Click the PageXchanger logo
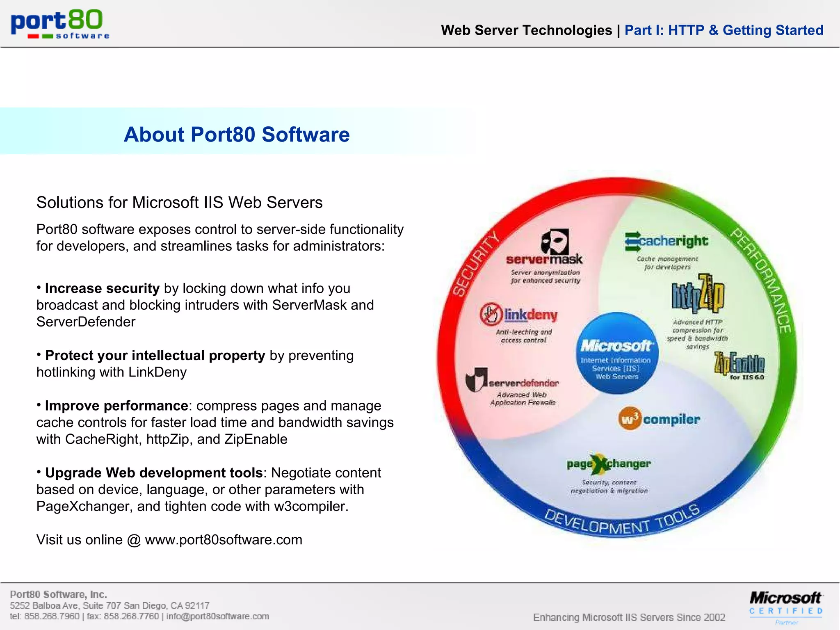The image size is (840, 630). pos(608,464)
